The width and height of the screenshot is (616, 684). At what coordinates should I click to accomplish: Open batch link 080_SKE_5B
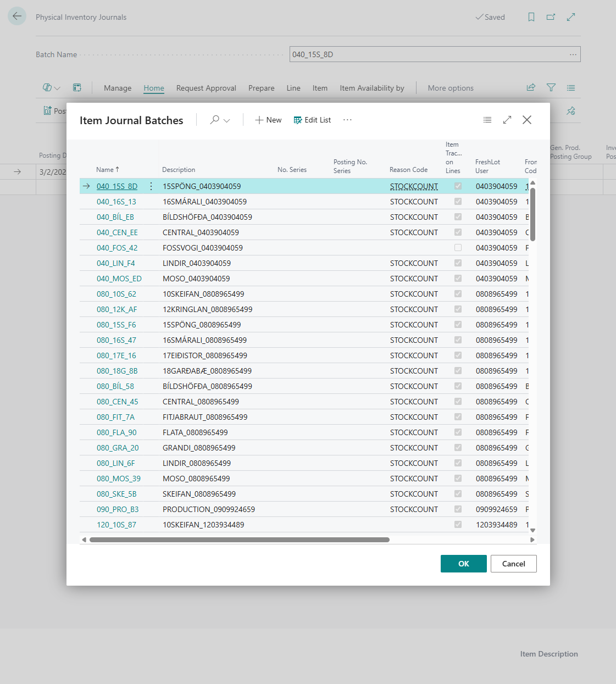pos(116,494)
